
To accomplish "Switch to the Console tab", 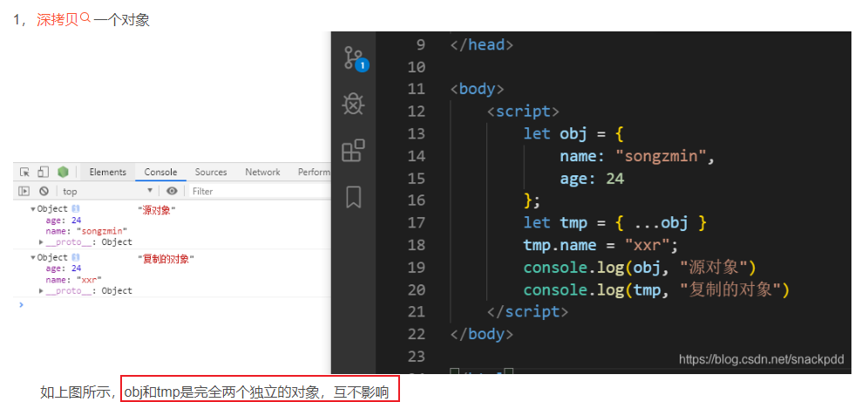I will 160,172.
